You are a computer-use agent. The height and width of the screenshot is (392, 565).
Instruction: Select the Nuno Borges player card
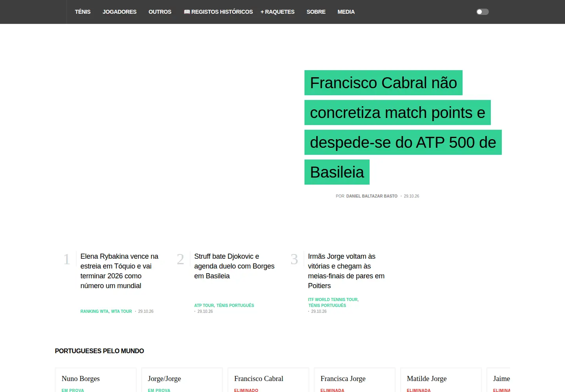(x=96, y=380)
